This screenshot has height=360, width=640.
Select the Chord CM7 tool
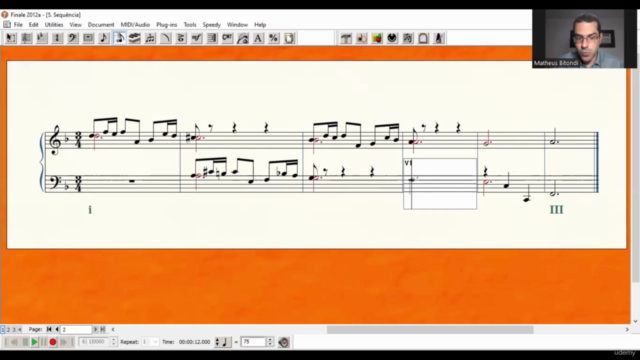pos(227,38)
